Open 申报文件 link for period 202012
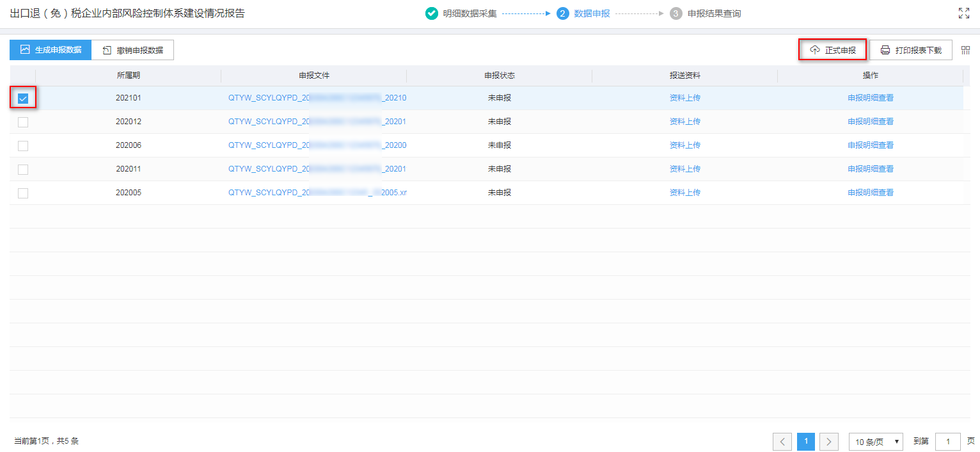Screen dimensions: 980x452 pos(317,122)
